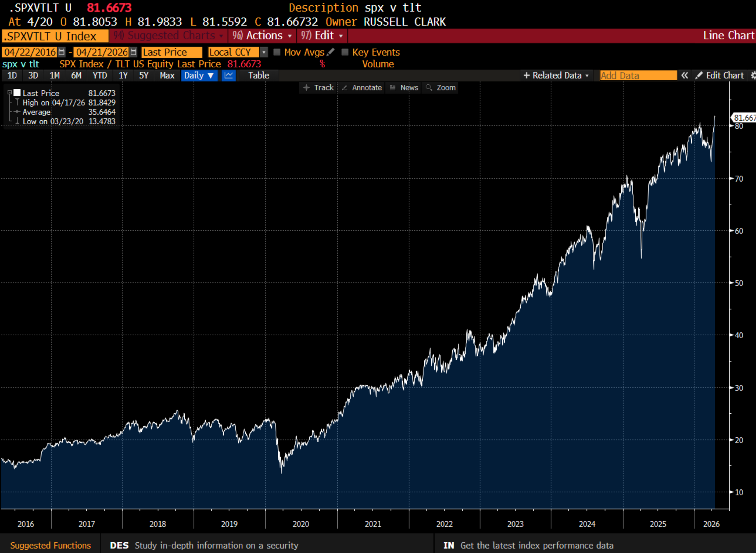Click the Add Data input field

coord(638,76)
